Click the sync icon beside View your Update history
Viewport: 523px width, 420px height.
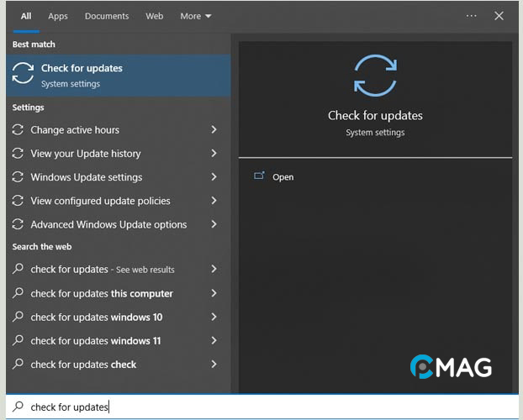[x=18, y=154]
